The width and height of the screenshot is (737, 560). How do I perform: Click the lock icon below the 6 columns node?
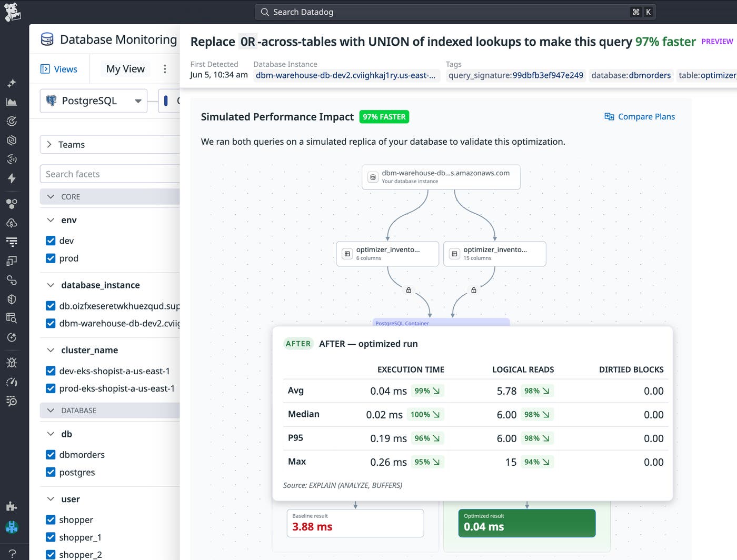pyautogui.click(x=409, y=290)
